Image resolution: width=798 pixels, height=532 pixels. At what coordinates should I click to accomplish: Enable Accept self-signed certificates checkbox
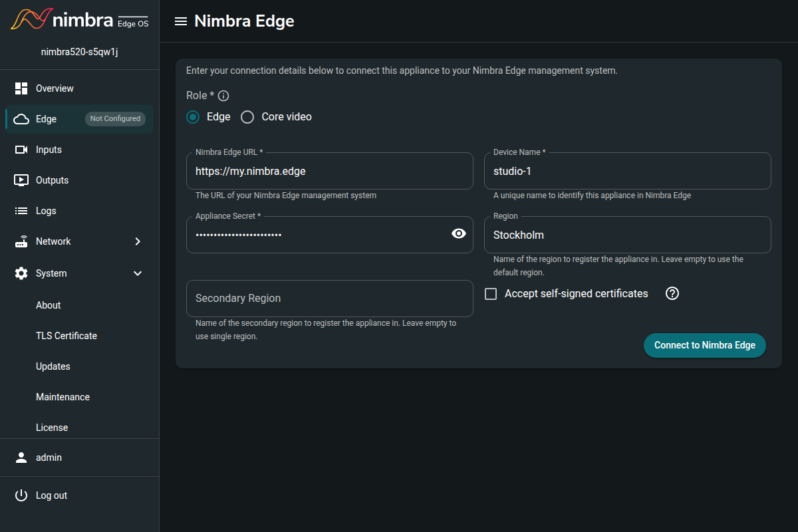point(491,294)
